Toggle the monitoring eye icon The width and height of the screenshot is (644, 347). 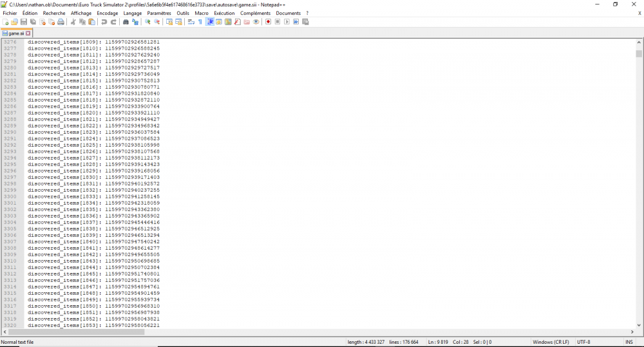(256, 22)
